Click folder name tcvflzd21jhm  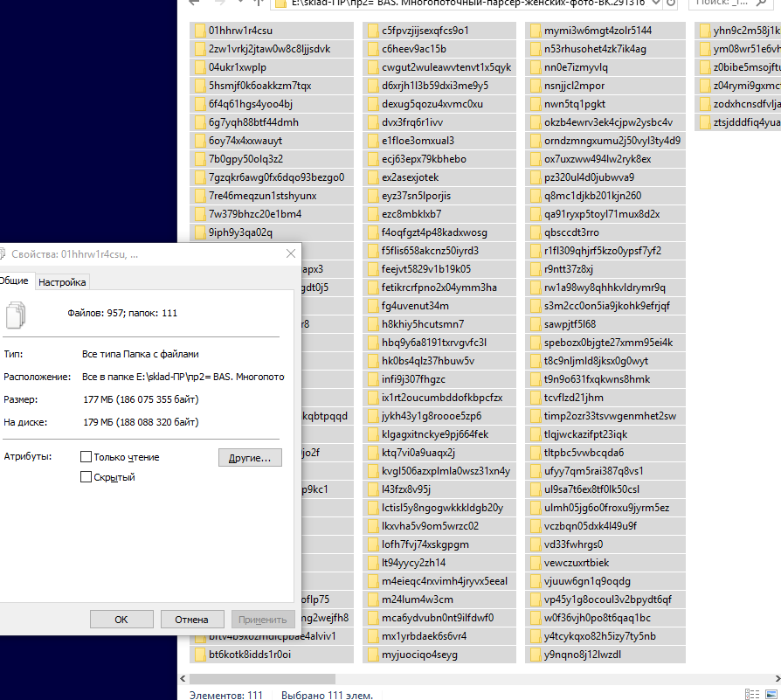[574, 398]
